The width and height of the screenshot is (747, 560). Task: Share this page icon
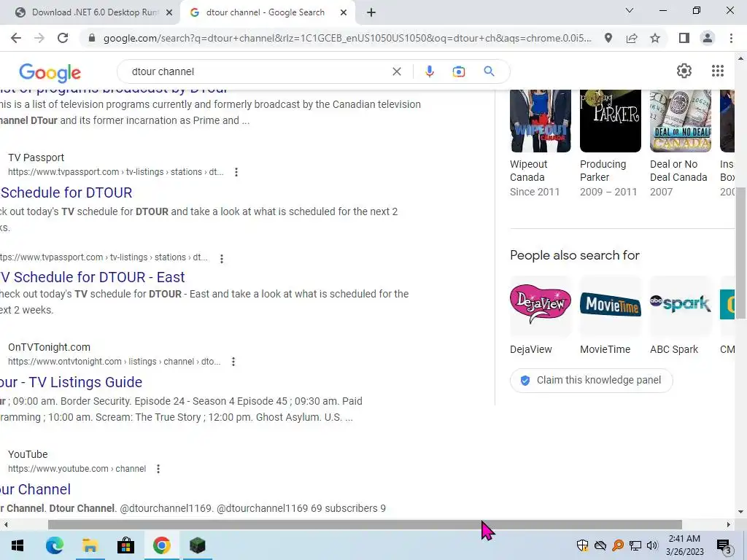point(632,38)
